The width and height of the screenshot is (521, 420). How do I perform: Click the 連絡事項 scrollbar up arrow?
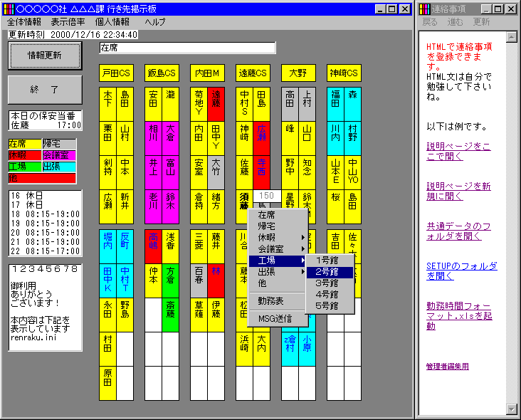pos(511,36)
